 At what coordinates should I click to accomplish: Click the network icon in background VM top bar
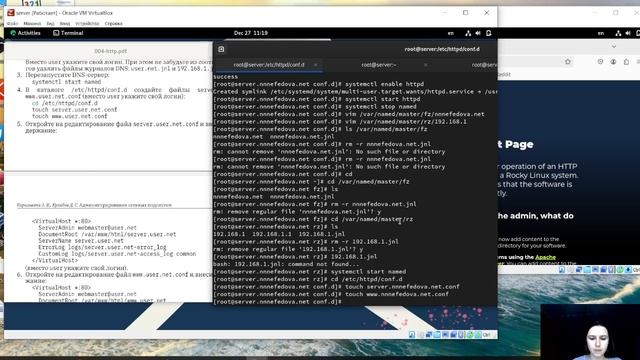point(618,33)
